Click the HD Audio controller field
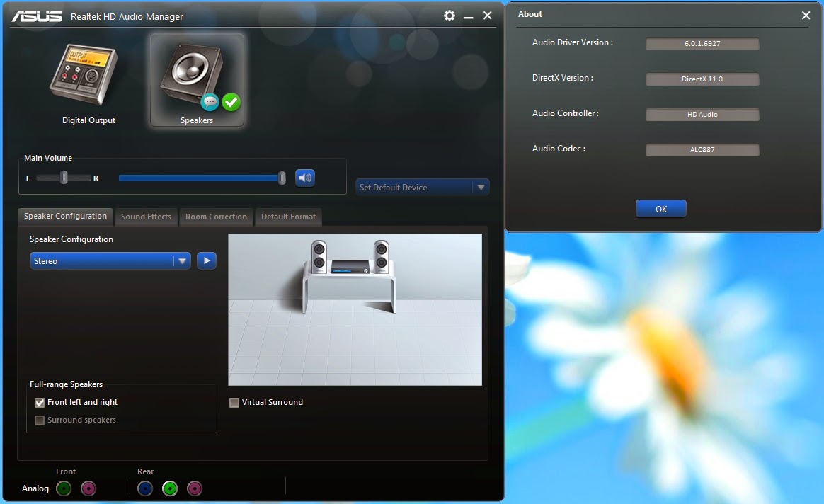This screenshot has width=824, height=504. pyautogui.click(x=702, y=114)
